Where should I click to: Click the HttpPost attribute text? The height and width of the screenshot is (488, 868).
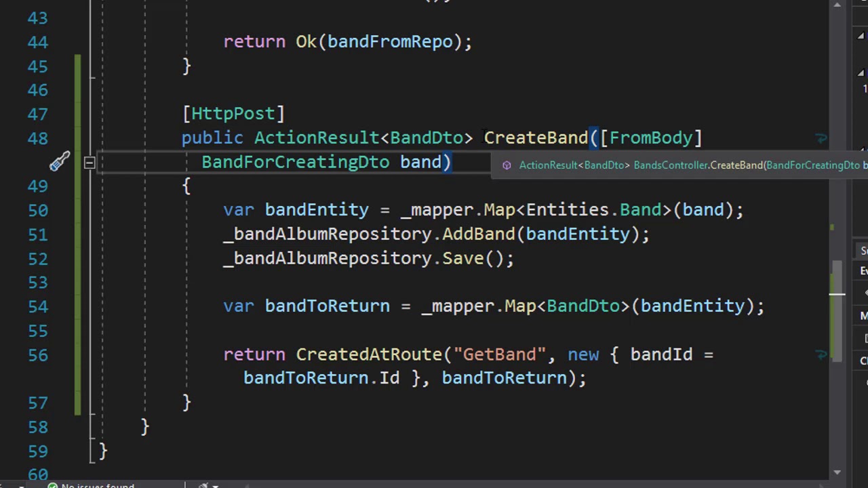click(x=233, y=114)
